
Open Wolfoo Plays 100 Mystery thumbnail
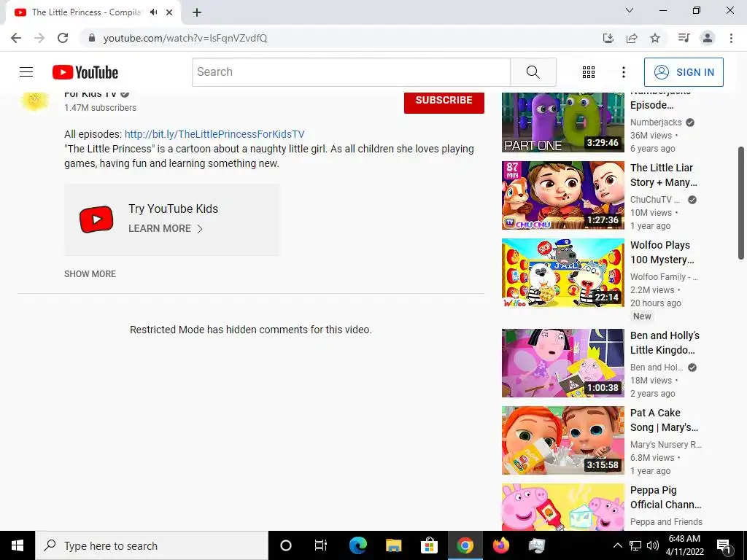pyautogui.click(x=563, y=273)
